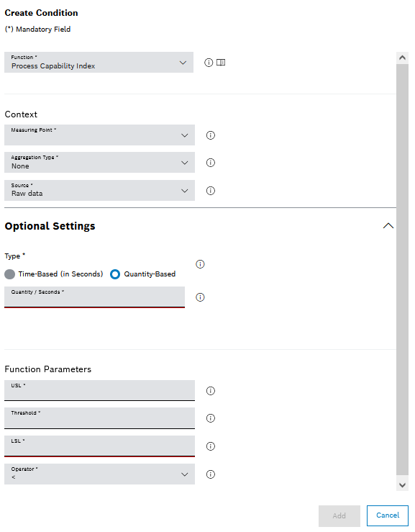Open the Source dropdown
The image size is (415, 532).
tap(99, 190)
